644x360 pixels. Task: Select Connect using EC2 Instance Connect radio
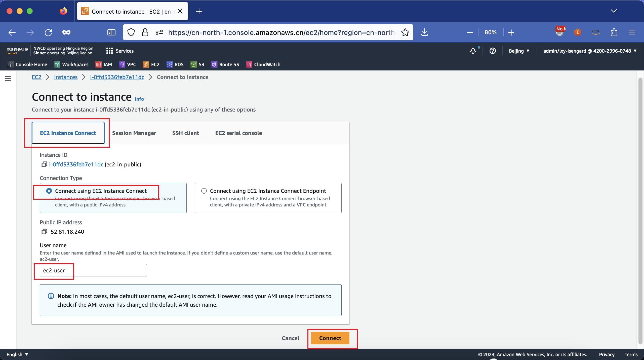click(x=48, y=190)
